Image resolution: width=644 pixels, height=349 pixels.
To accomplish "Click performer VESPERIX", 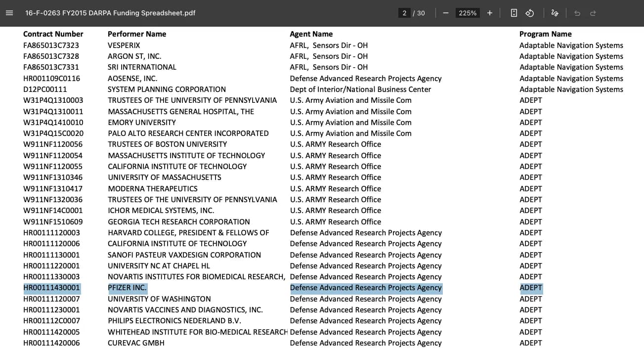I will pyautogui.click(x=124, y=45).
